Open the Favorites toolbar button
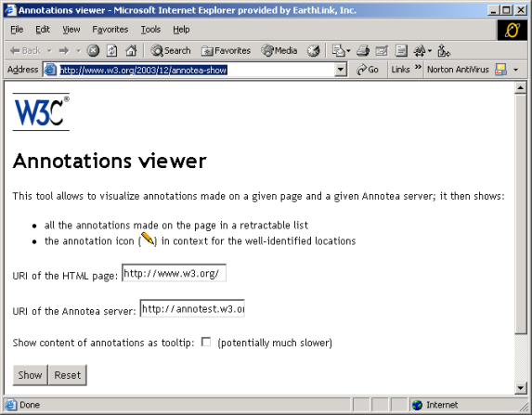This screenshot has width=532, height=415. coord(226,51)
